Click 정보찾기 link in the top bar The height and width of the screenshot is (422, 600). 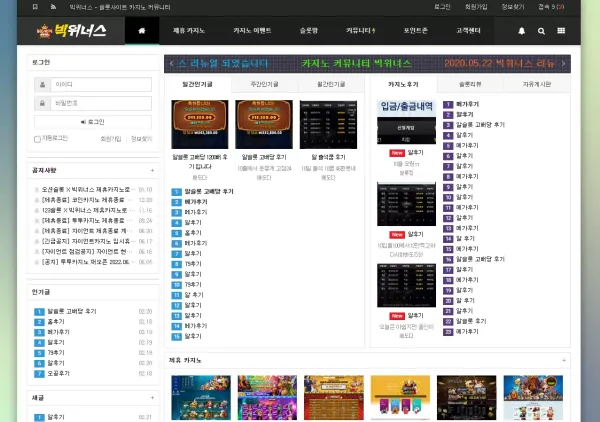513,7
